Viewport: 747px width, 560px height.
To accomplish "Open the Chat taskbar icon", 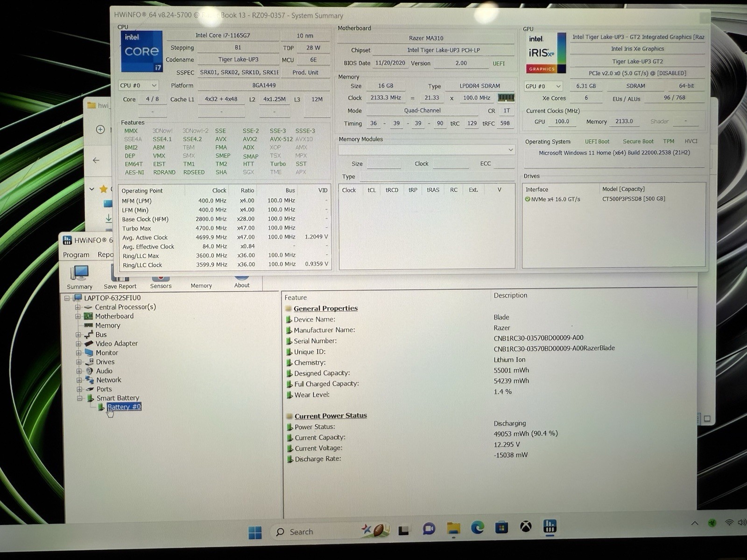I will [x=429, y=529].
